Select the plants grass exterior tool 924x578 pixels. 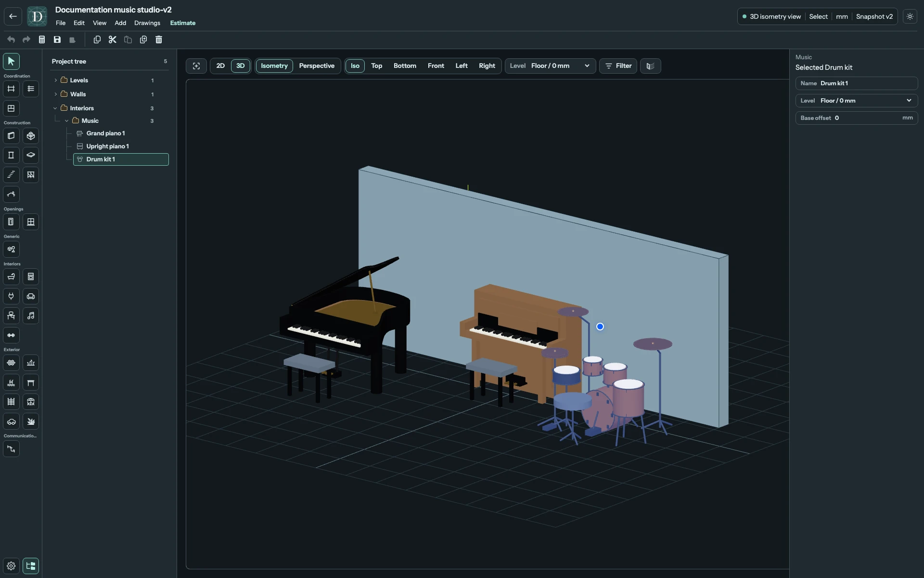31,421
